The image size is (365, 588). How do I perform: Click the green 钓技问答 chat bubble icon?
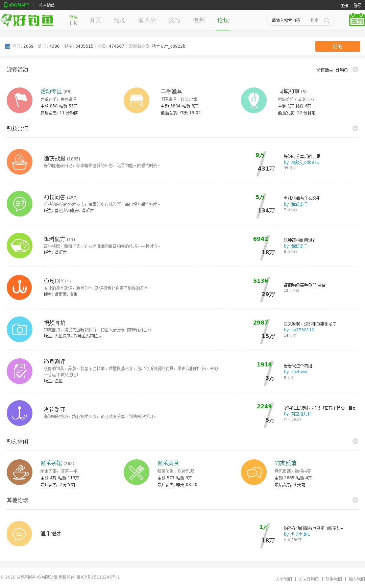click(20, 204)
